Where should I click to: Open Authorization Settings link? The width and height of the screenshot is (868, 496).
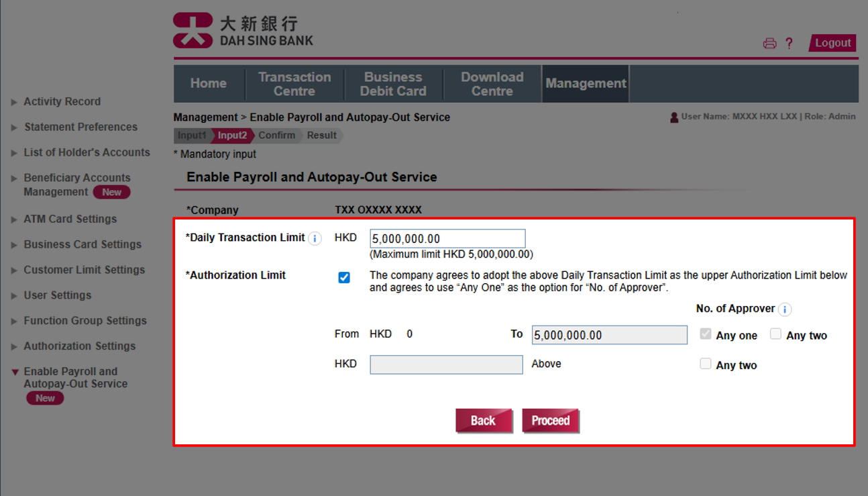(x=80, y=346)
